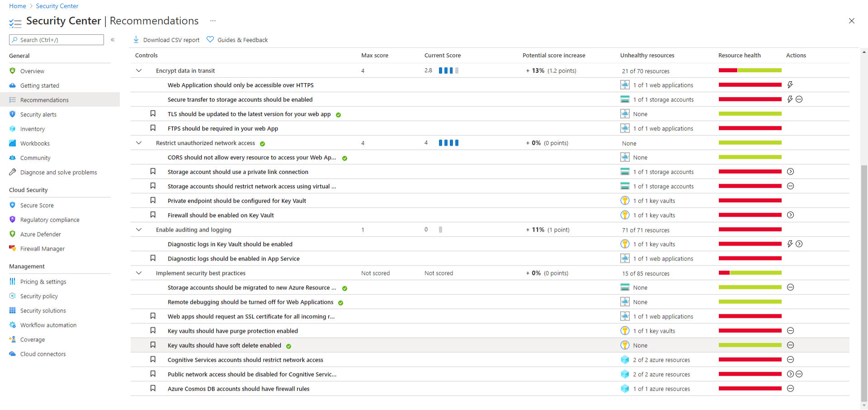Click the Cloud connectors icon in sidebar

[x=13, y=354]
